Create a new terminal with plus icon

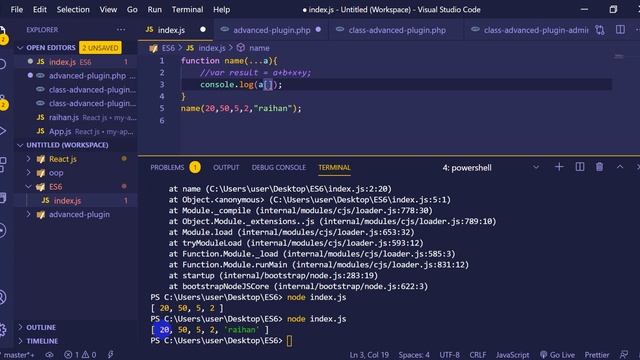point(559,167)
